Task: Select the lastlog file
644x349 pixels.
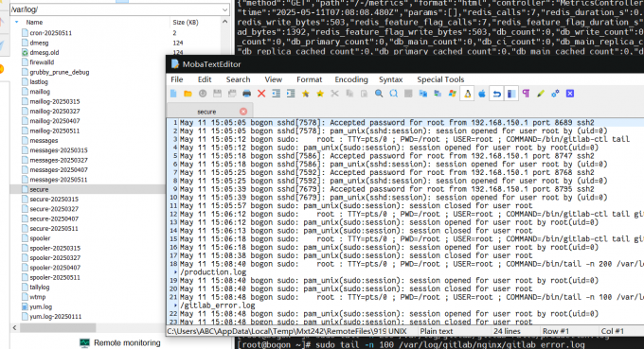Action: [x=39, y=82]
